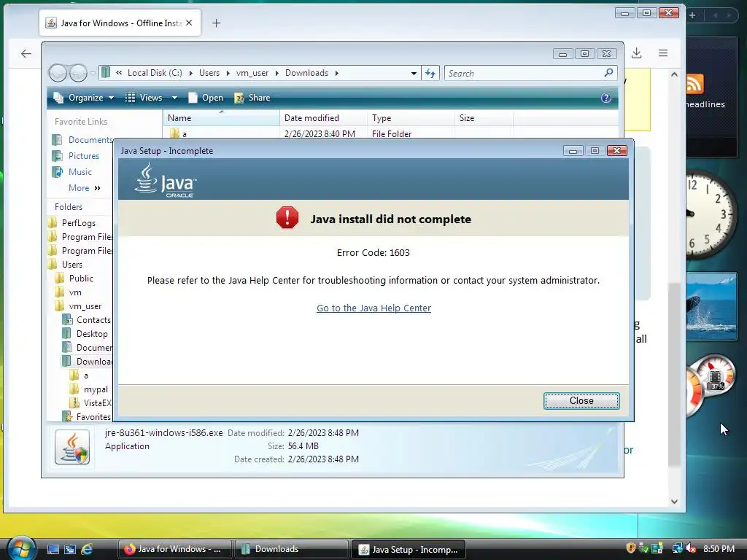Image resolution: width=747 pixels, height=560 pixels.
Task: Launch Internet Explorer from quick launch
Action: [87, 549]
